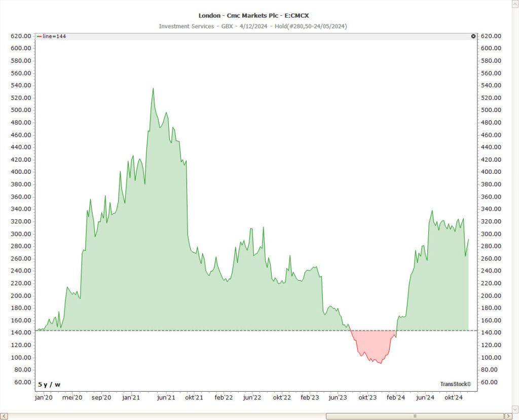Click the vertical scrollbar down arrow
519x420 pixels.
click(x=515, y=408)
